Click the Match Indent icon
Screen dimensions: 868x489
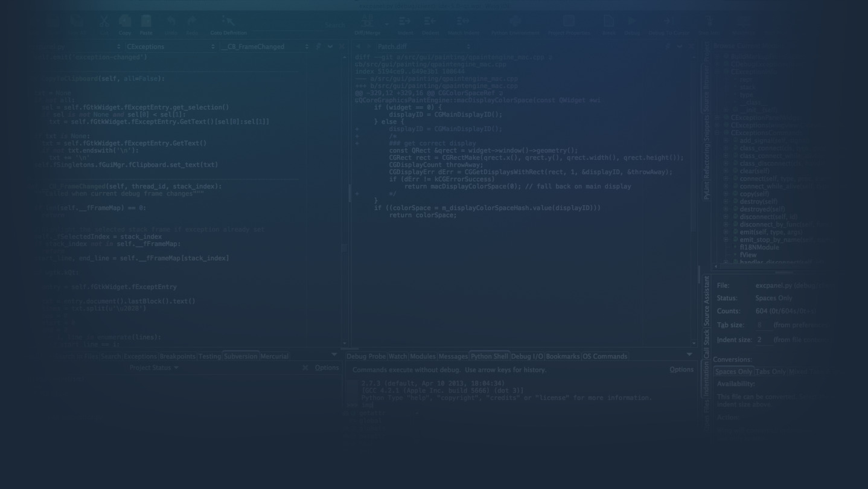[x=463, y=23]
